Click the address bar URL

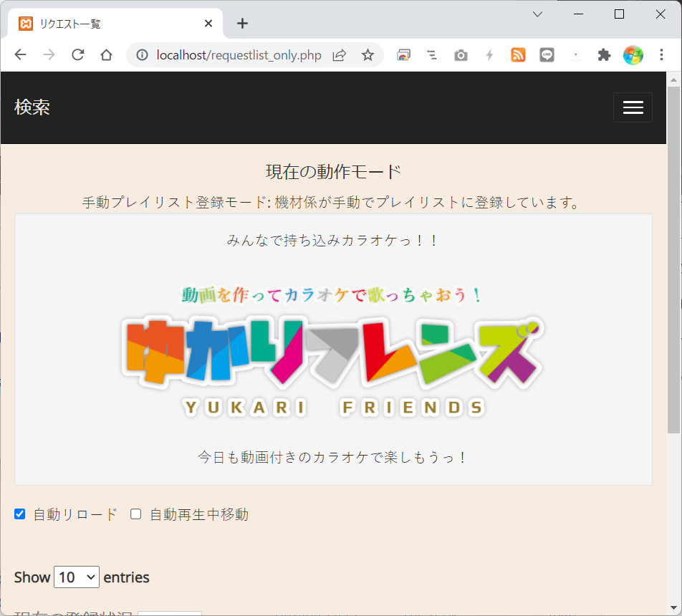pyautogui.click(x=239, y=55)
